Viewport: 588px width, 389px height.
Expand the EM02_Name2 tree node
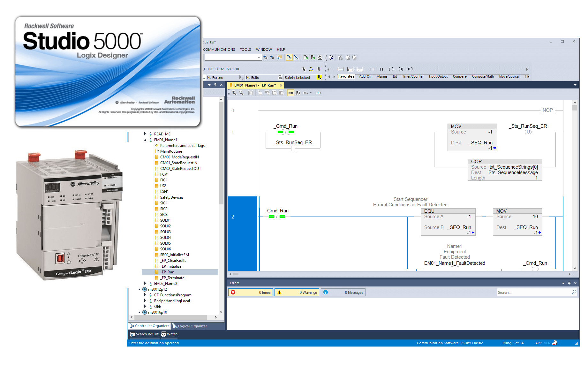pos(145,283)
